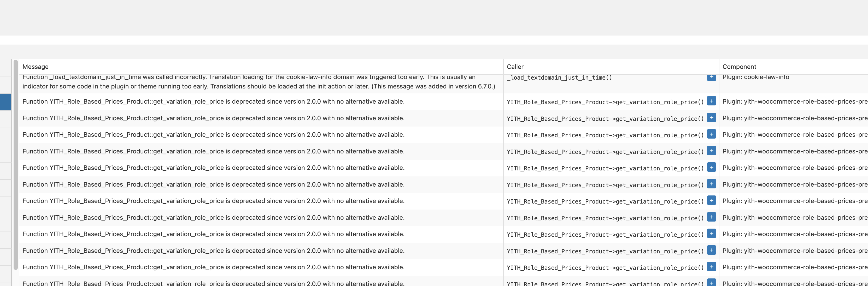Click the first YITH deprecated message under the cookie-law-info row
Screen dimensions: 868x286
(x=213, y=102)
